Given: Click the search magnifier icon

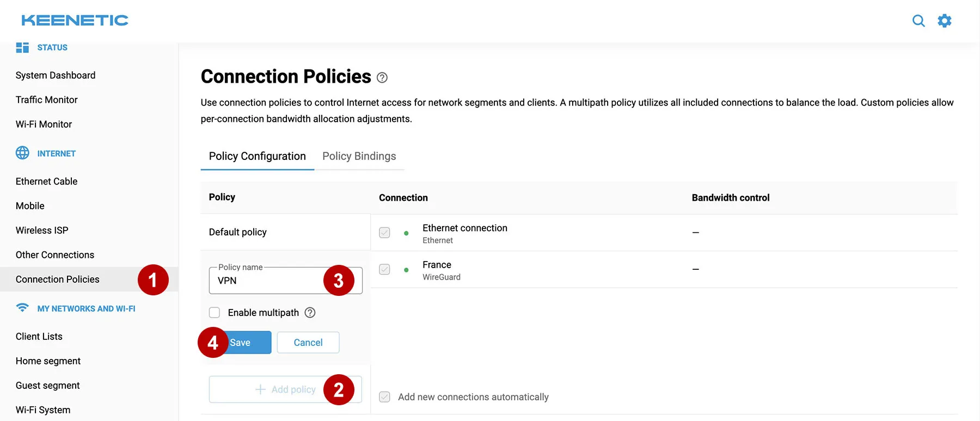Looking at the screenshot, I should [918, 21].
